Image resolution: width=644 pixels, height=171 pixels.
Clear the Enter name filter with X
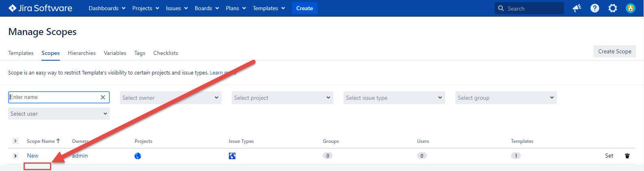click(103, 97)
